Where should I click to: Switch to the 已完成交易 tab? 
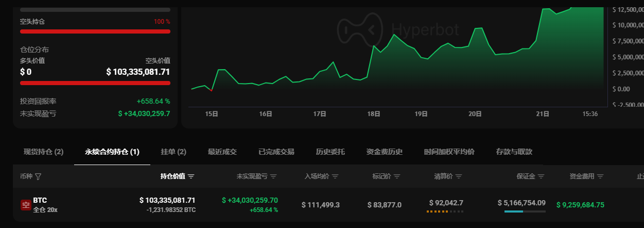276,152
